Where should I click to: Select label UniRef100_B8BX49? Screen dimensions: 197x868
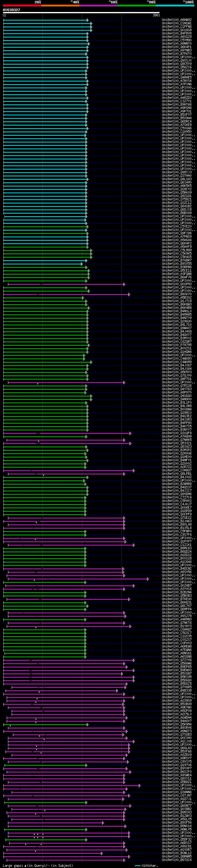click(x=177, y=213)
